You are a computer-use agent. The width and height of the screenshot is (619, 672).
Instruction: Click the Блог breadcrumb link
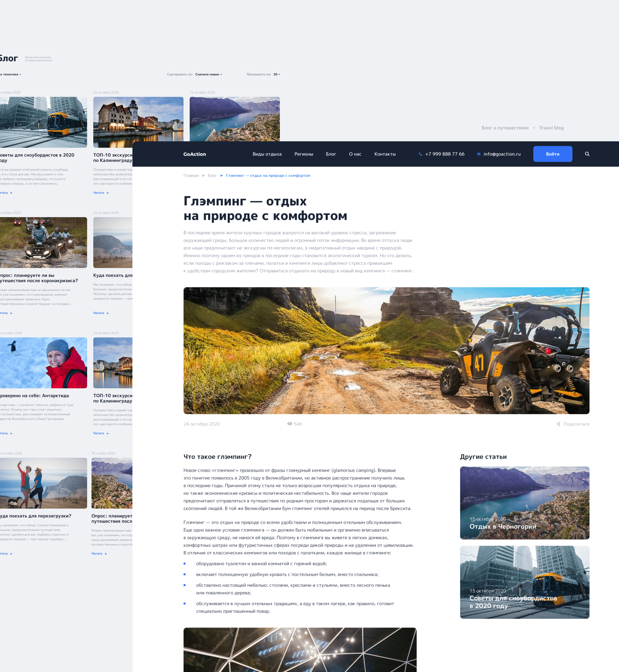pyautogui.click(x=212, y=176)
